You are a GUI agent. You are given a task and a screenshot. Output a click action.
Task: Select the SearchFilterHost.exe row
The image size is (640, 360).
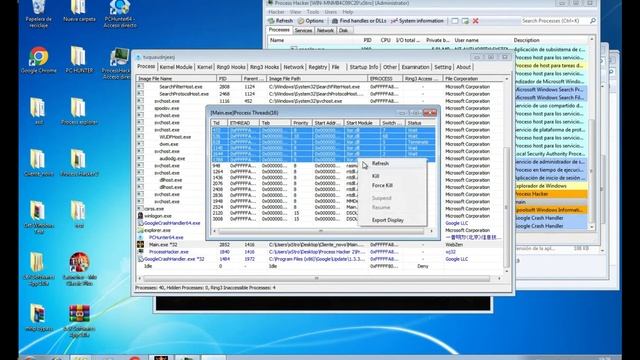(320, 87)
